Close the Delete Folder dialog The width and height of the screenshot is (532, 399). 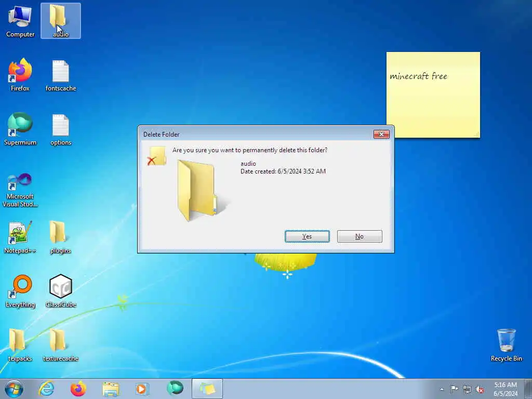click(x=381, y=135)
